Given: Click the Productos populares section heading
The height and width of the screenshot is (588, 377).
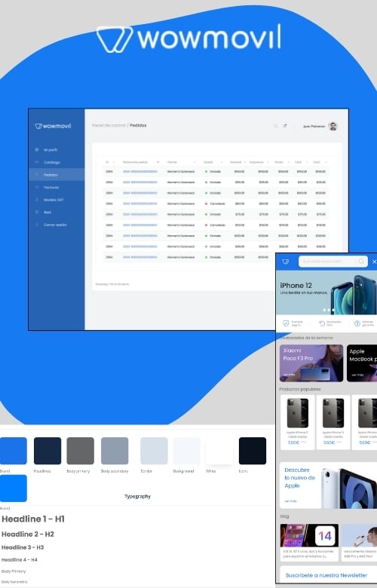Looking at the screenshot, I should 300,389.
